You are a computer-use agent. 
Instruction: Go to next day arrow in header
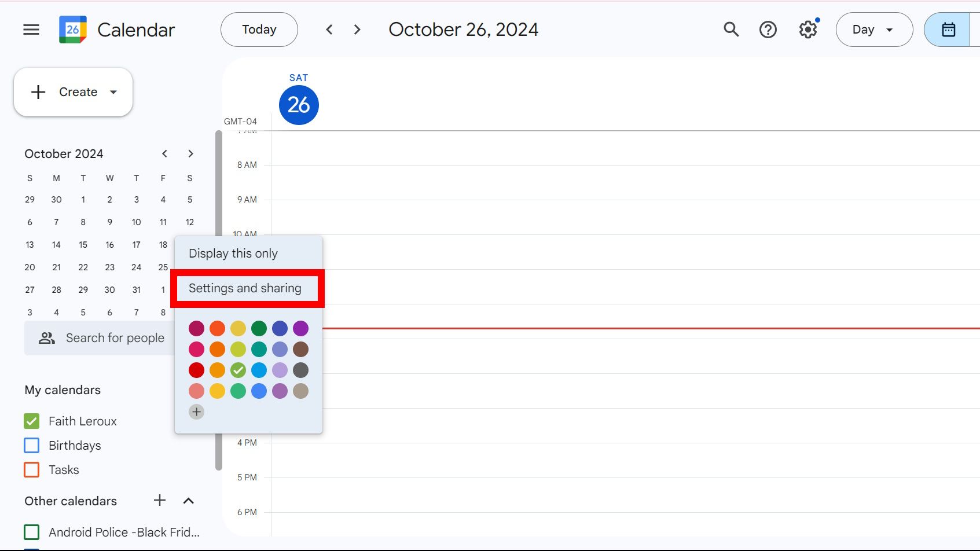[x=357, y=30]
